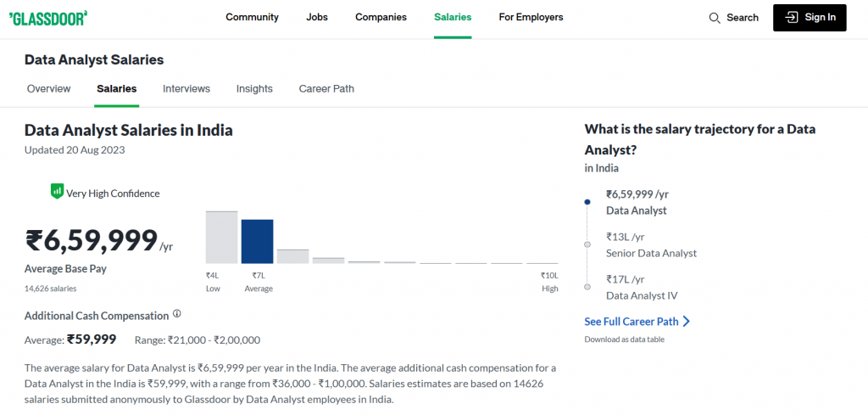Click the 'Additional Cash Compensation' heading
The image size is (868, 415).
click(x=97, y=316)
